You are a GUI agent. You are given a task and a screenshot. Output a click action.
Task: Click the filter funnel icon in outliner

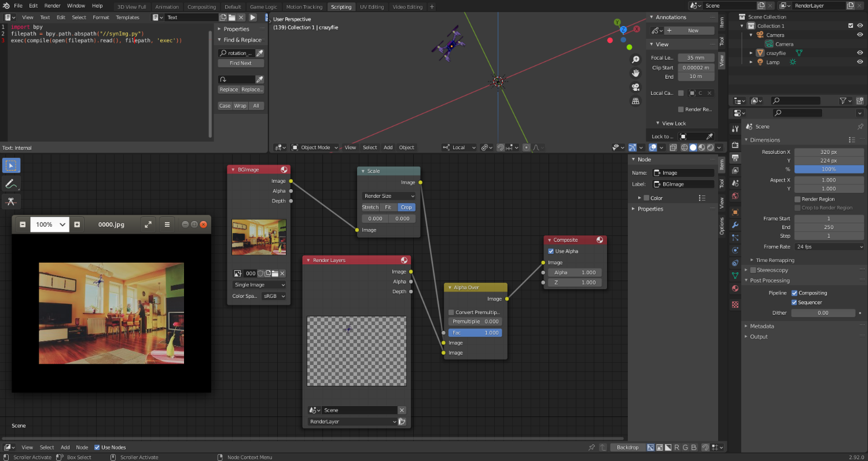(843, 101)
